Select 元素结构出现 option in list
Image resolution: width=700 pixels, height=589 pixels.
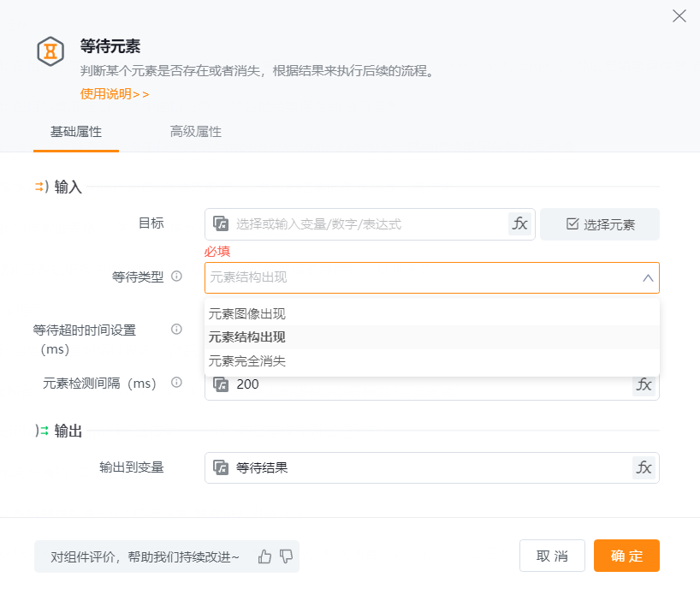247,337
